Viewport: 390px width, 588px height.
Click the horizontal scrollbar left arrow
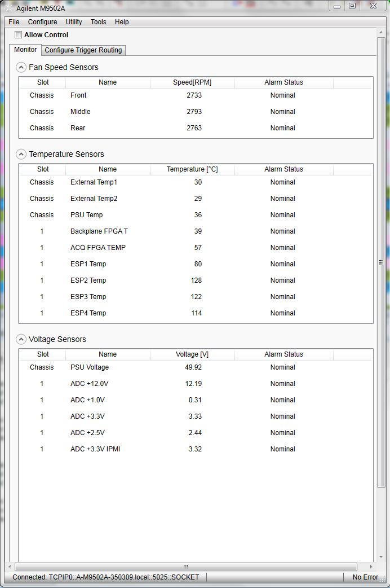point(10,567)
